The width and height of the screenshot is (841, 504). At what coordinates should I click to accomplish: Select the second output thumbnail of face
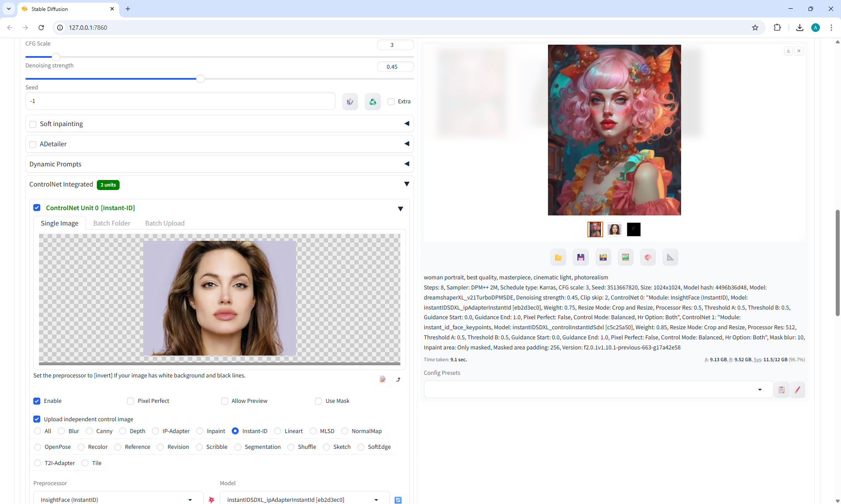[614, 229]
